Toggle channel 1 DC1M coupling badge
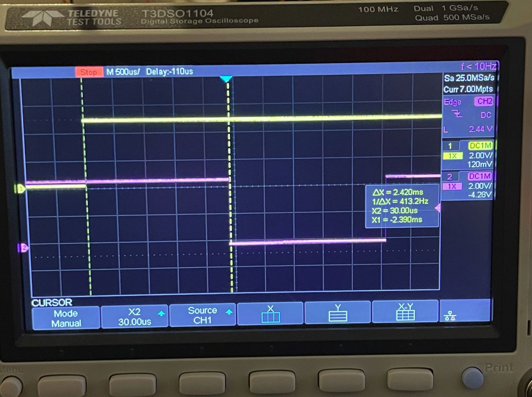 [x=480, y=146]
